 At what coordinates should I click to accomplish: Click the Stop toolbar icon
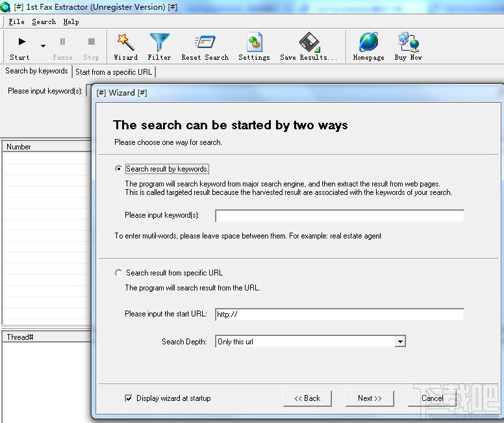point(92,42)
